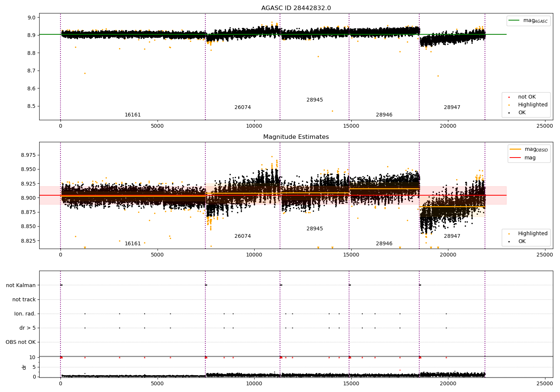Click obsid label 16161 in the top plot

click(133, 115)
